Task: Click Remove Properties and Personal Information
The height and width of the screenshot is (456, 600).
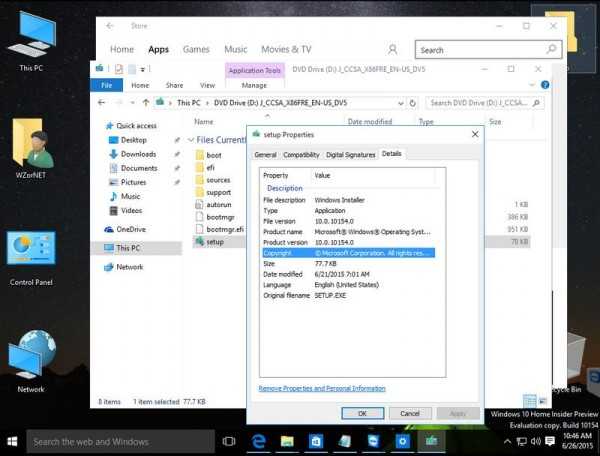Action: click(322, 388)
